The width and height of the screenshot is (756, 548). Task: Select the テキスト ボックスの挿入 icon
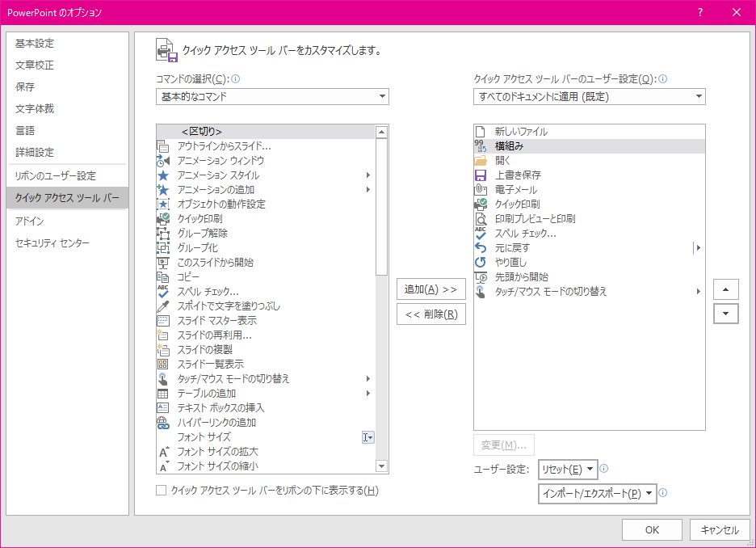pyautogui.click(x=163, y=407)
